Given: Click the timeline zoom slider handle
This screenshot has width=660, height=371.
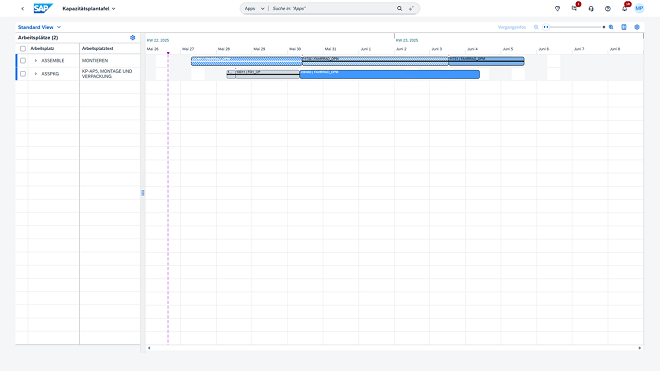Looking at the screenshot, I should point(546,27).
